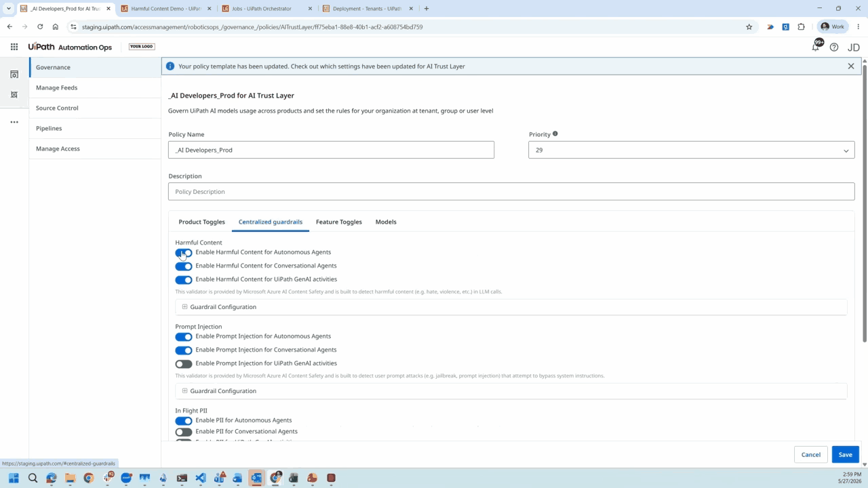Open Governance in the sidebar

point(95,67)
